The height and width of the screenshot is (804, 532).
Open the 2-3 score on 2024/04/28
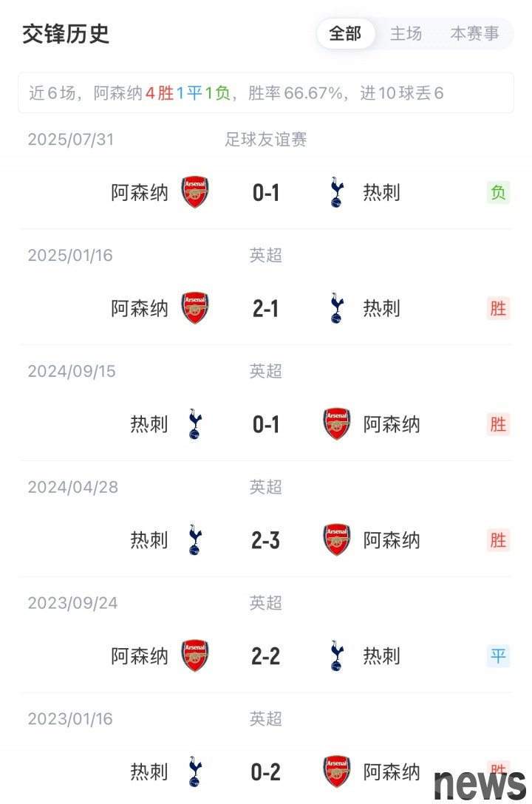pos(266,540)
